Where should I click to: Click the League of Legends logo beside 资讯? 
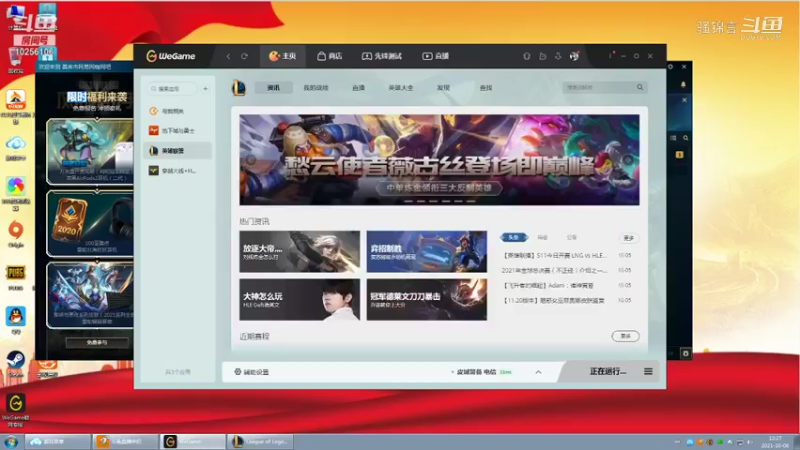(238, 88)
